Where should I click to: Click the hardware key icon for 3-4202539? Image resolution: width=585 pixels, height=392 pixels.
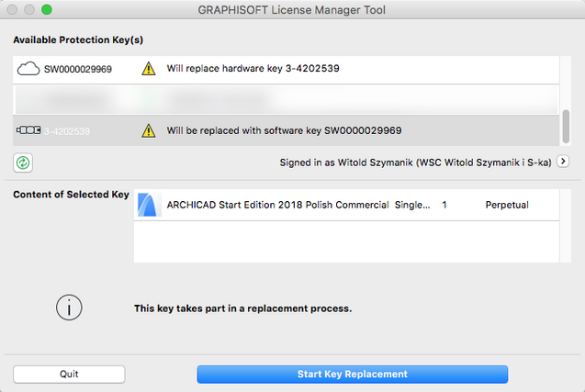pyautogui.click(x=28, y=130)
